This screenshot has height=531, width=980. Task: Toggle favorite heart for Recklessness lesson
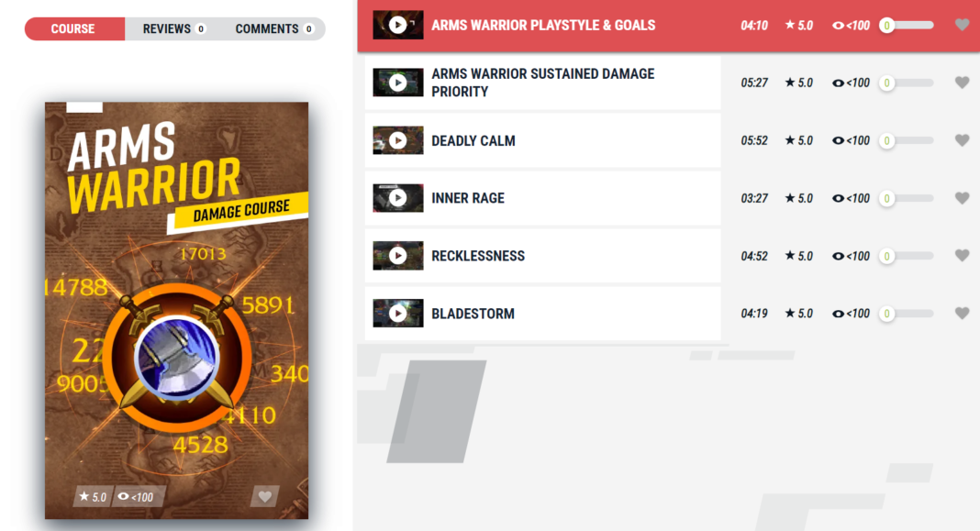(x=962, y=256)
